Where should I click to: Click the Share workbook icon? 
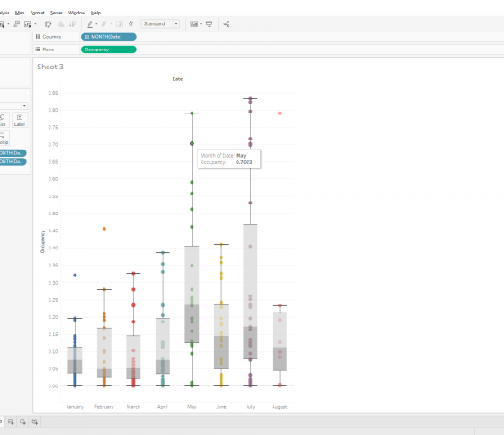coord(227,23)
